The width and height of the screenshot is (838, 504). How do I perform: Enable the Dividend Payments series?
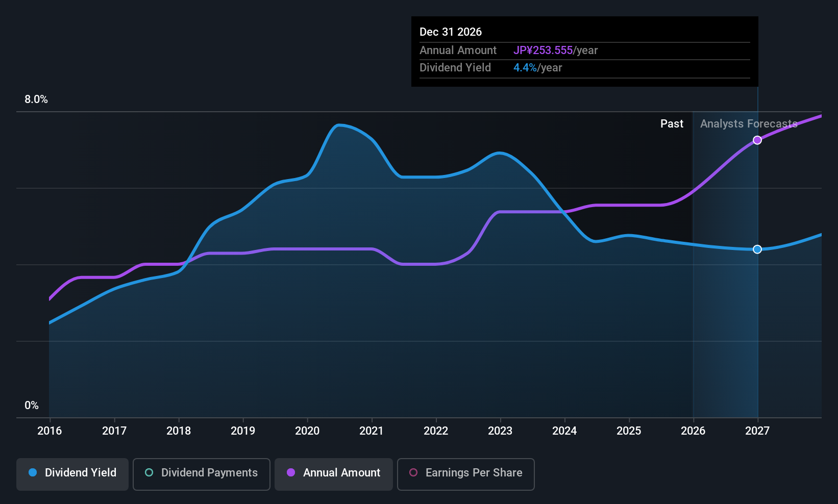202,474
